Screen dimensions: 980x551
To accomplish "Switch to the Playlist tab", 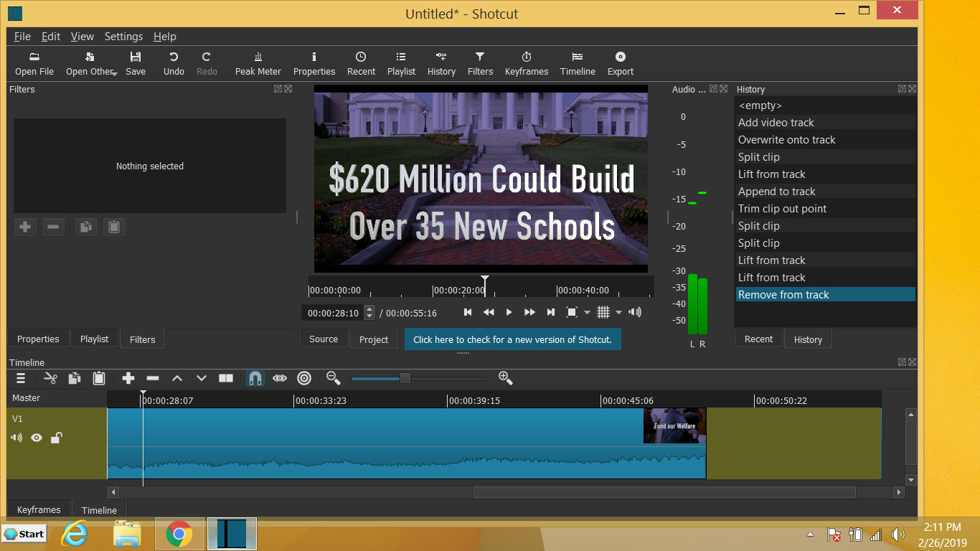I will pos(95,339).
